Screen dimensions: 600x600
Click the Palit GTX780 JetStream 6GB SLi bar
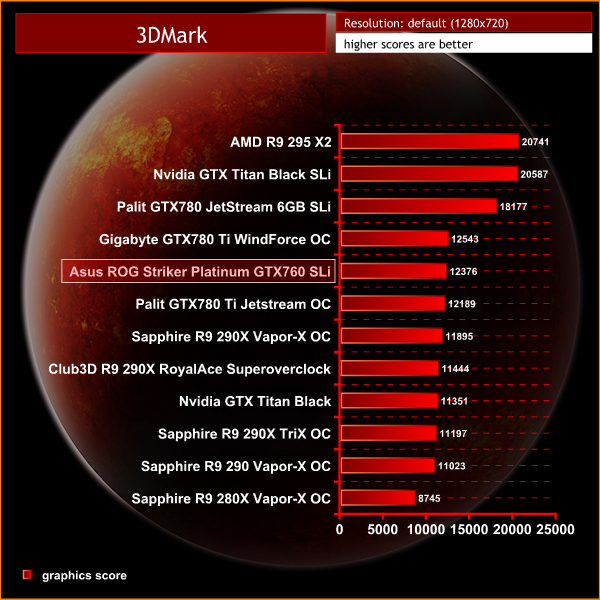tap(419, 206)
